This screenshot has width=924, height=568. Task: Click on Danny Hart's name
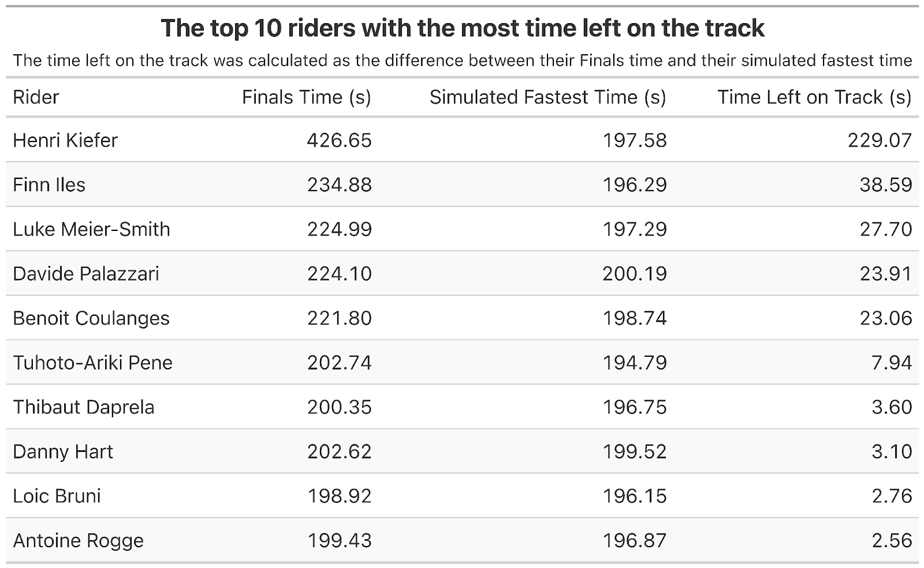63,451
